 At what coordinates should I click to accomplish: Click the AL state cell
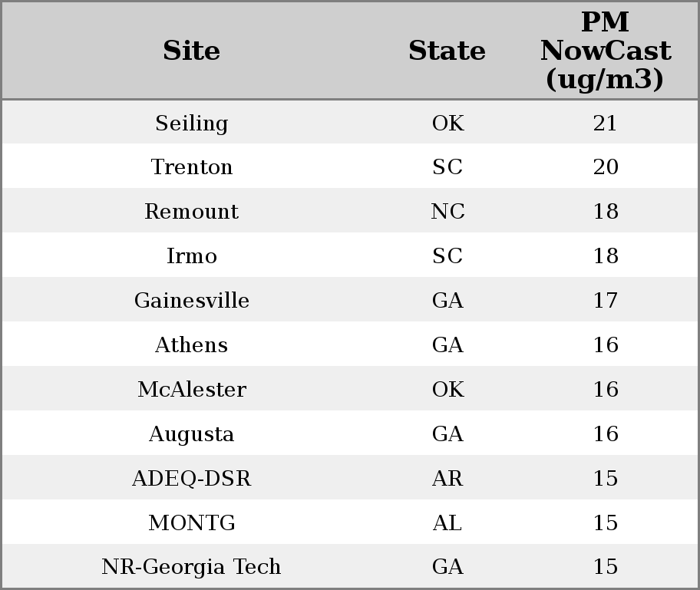447,523
